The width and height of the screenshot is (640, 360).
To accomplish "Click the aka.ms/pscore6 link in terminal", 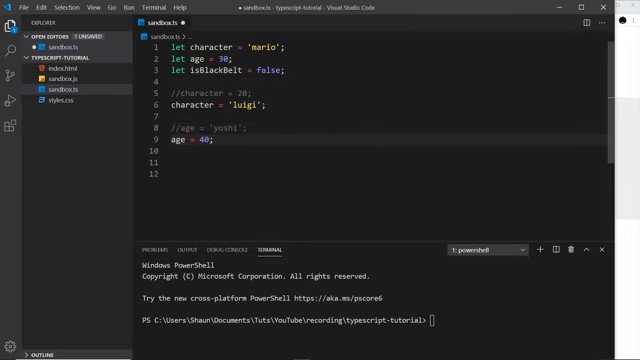I will click(338, 298).
